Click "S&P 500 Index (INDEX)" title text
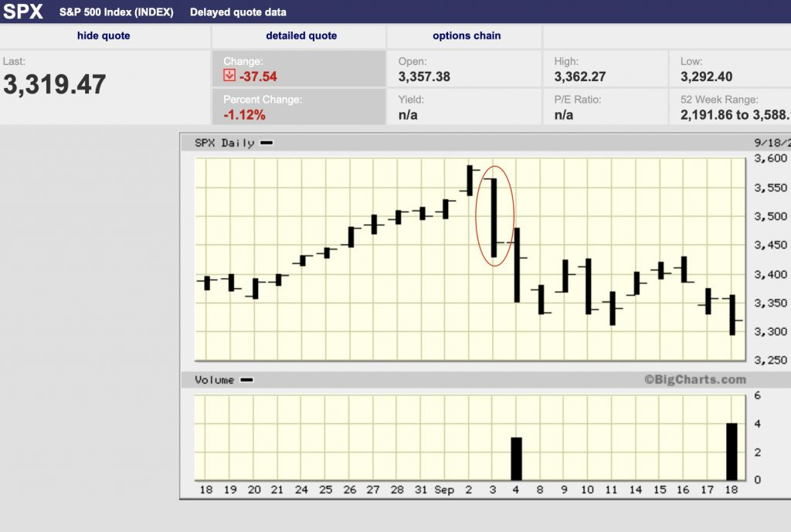 coord(116,12)
